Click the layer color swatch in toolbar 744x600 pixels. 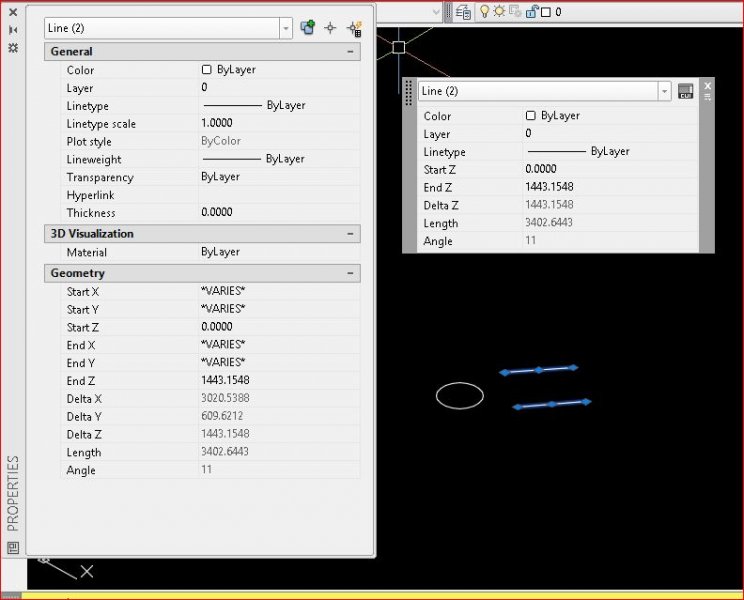pos(546,12)
